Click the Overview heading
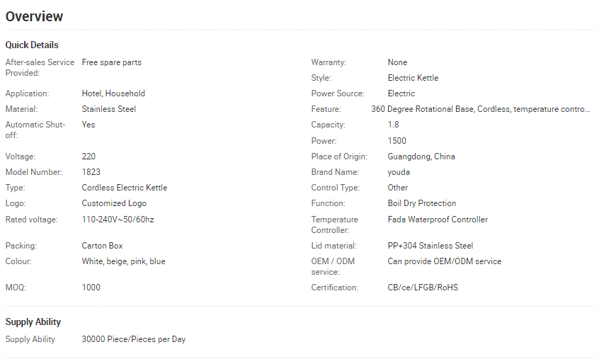 (34, 16)
